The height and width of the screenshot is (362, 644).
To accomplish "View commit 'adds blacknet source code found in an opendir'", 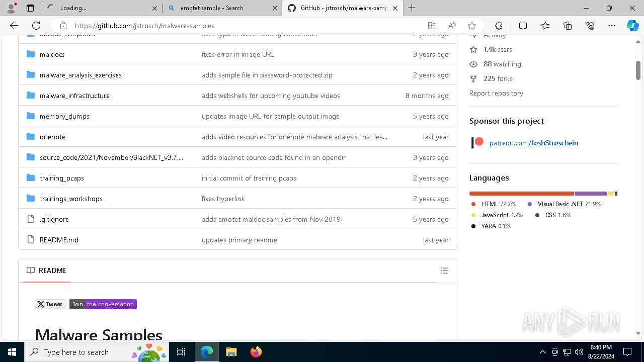I will tap(274, 157).
